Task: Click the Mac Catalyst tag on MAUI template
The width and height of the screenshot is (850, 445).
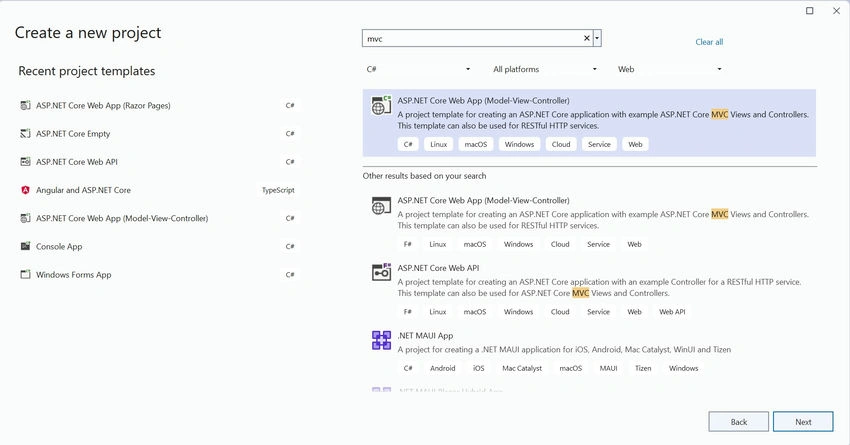Action: [521, 368]
